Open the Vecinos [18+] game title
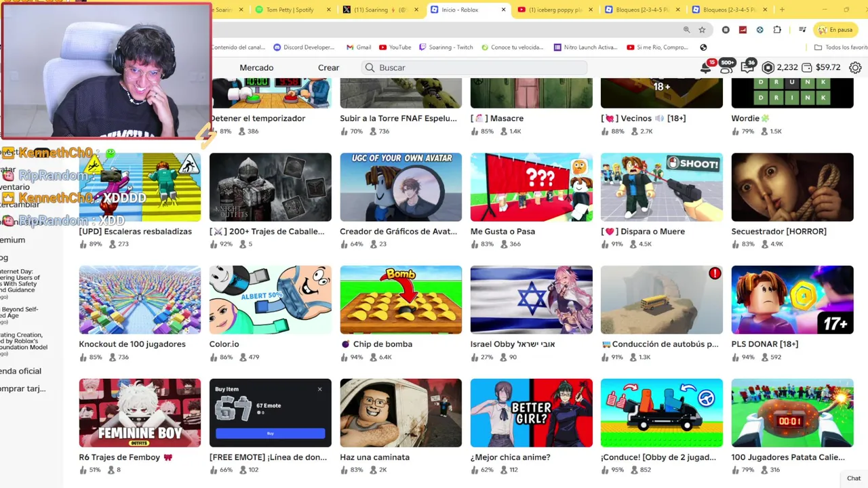Viewport: 868px width, 488px height. (x=644, y=119)
